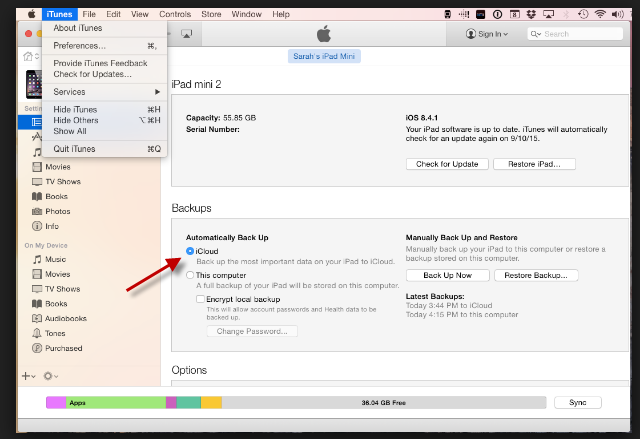Screen dimensions: 640x439
Task: Expand the Services submenu
Action: 105,92
